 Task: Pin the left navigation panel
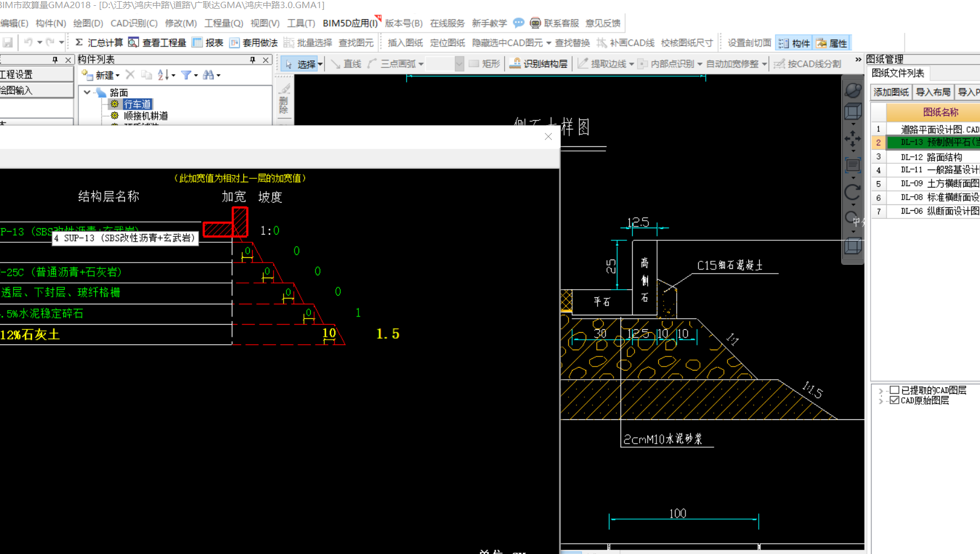click(55, 60)
